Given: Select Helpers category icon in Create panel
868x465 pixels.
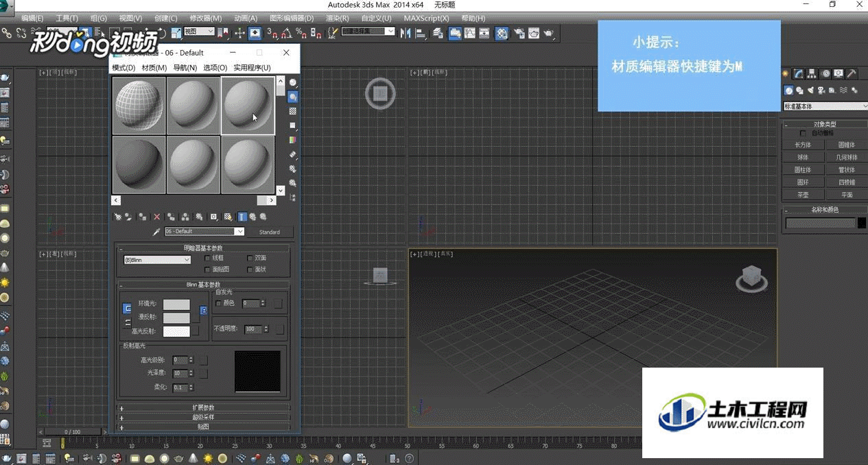Looking at the screenshot, I should coord(832,91).
